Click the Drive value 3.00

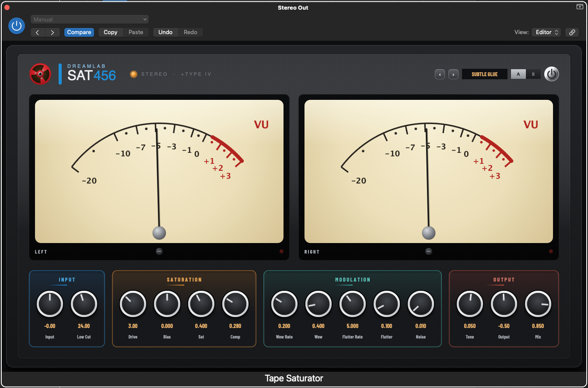[133, 326]
